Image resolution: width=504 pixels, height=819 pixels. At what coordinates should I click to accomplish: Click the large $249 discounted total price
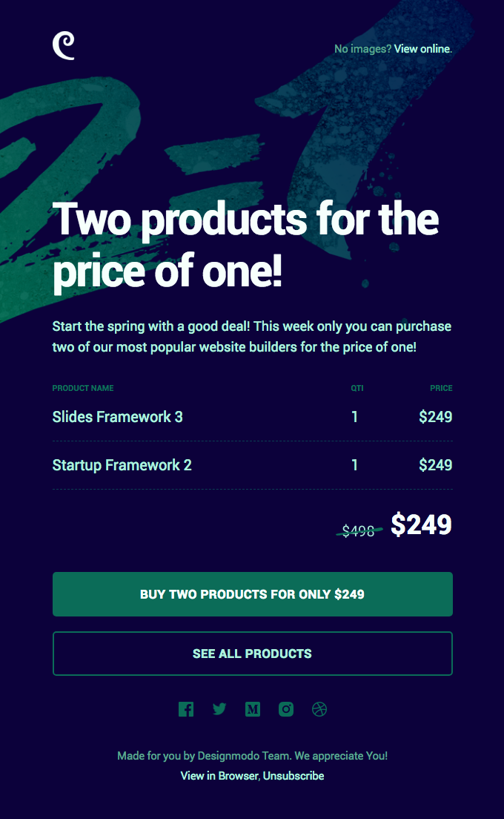point(421,524)
